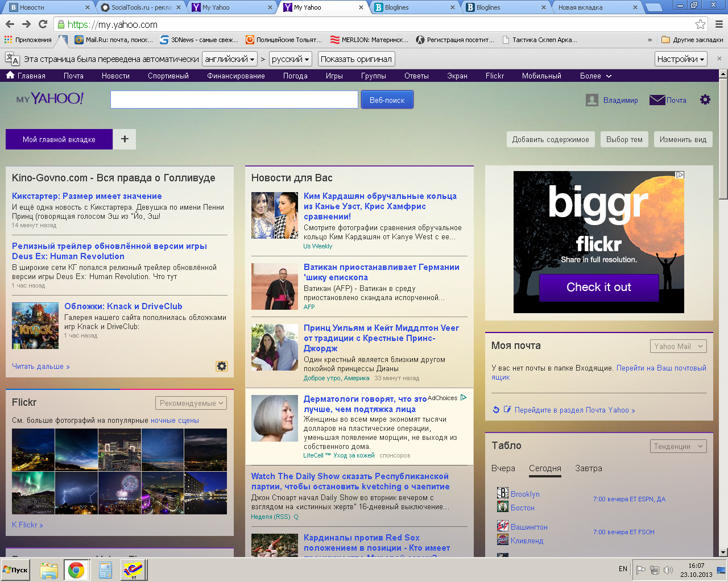Click the ночные сцены link

(175, 421)
